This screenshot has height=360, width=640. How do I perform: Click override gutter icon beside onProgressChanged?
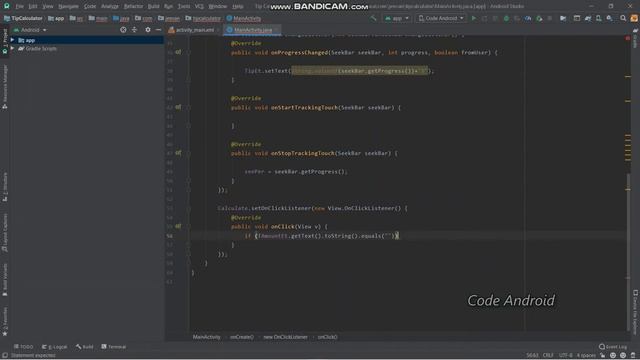click(x=178, y=52)
